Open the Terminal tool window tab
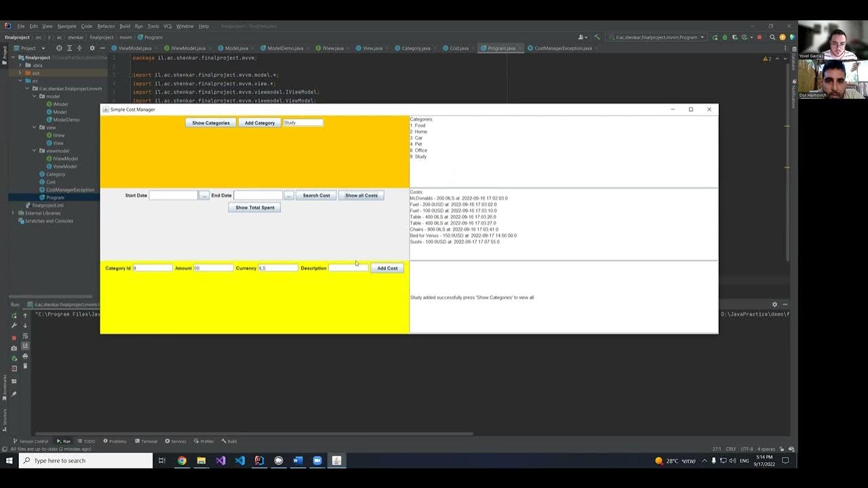Screen dimensions: 868x488 (146, 441)
